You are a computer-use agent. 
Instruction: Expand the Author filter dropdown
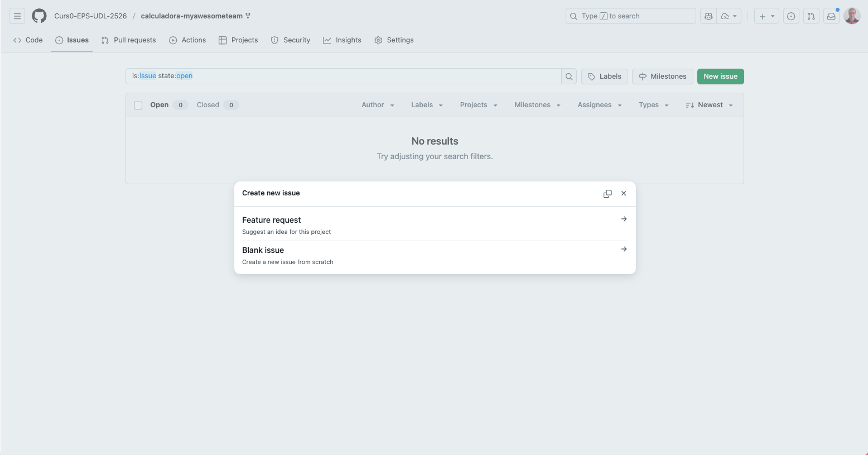point(378,105)
